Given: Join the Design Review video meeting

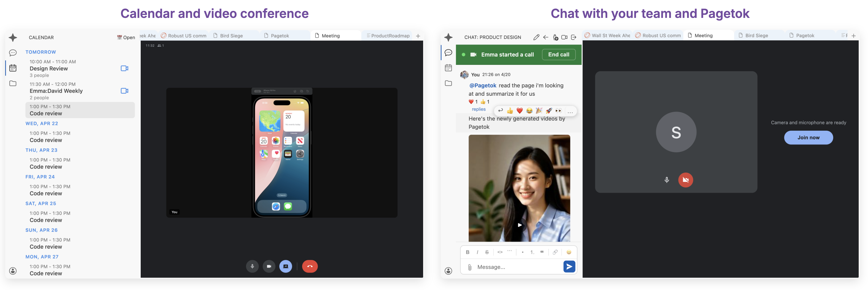Looking at the screenshot, I should coord(124,68).
